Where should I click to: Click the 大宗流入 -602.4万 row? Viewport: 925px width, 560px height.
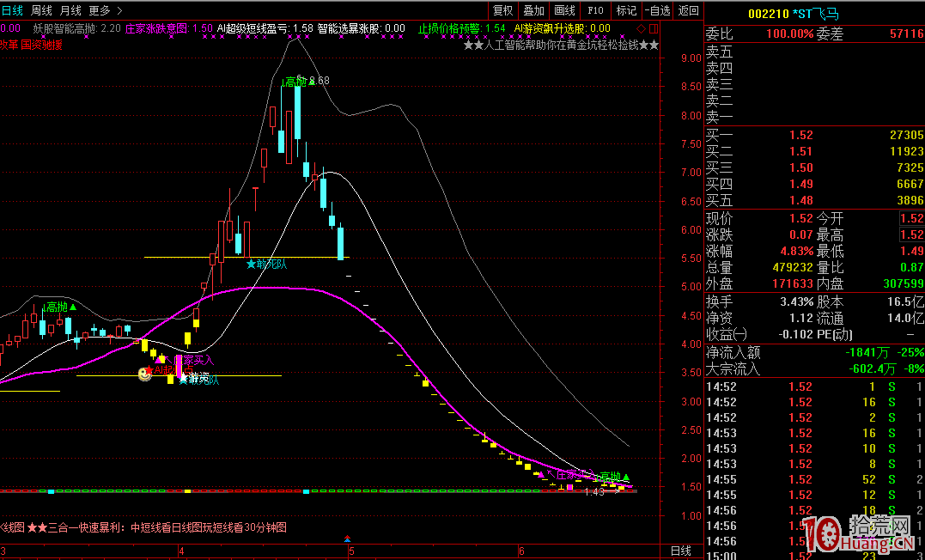[x=815, y=369]
